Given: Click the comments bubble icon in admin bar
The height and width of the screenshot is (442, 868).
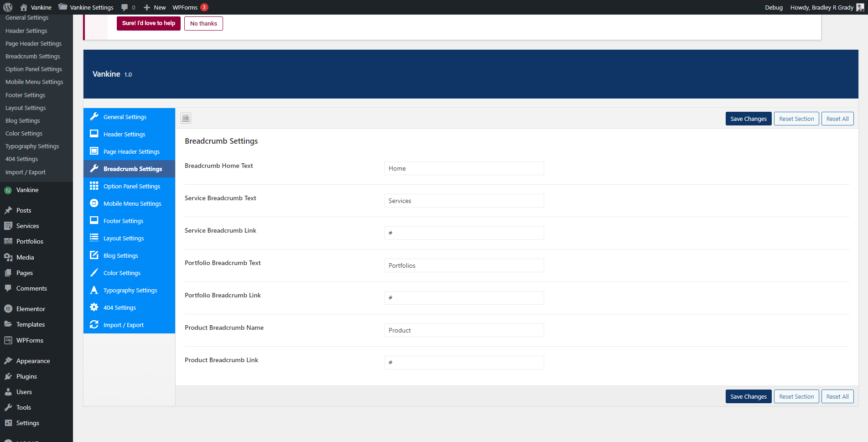Looking at the screenshot, I should click(125, 7).
